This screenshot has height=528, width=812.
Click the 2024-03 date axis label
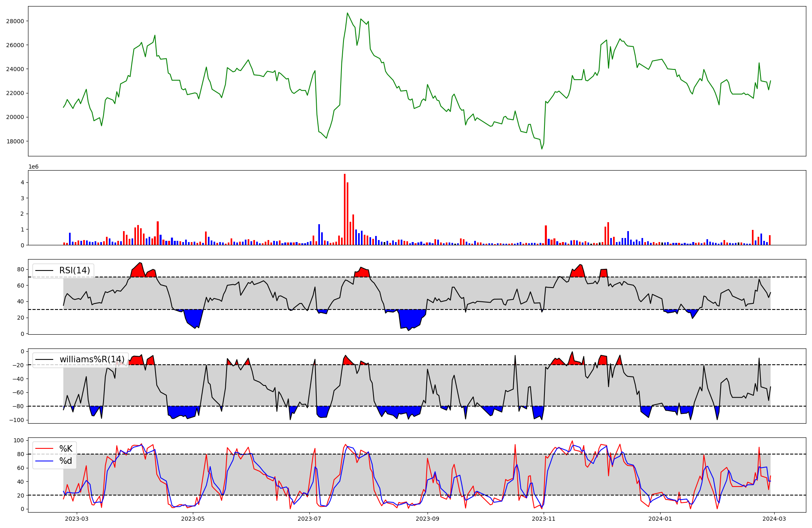[x=775, y=519]
